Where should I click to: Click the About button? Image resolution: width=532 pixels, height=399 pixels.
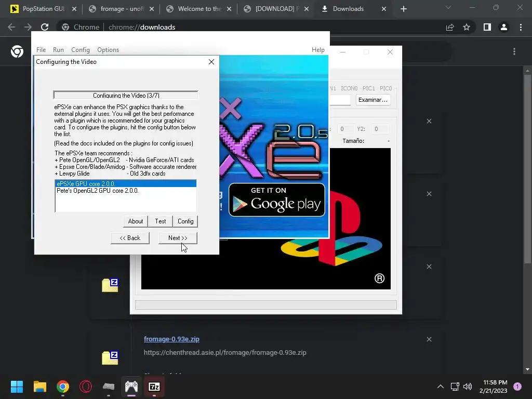(x=136, y=221)
